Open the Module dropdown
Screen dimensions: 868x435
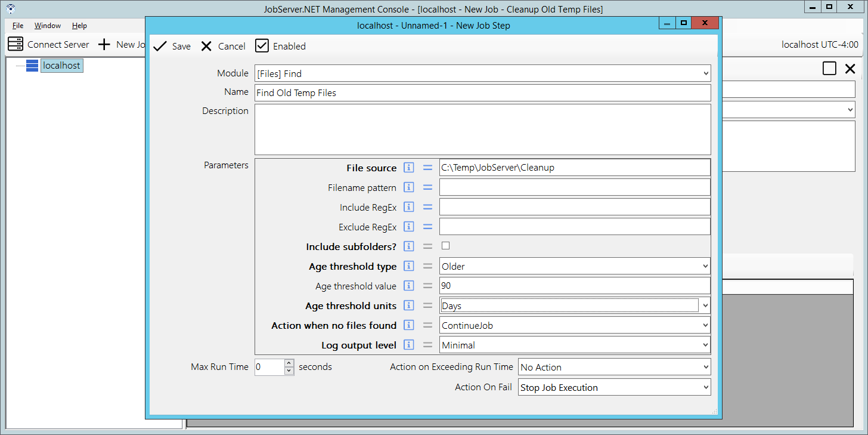click(x=706, y=73)
